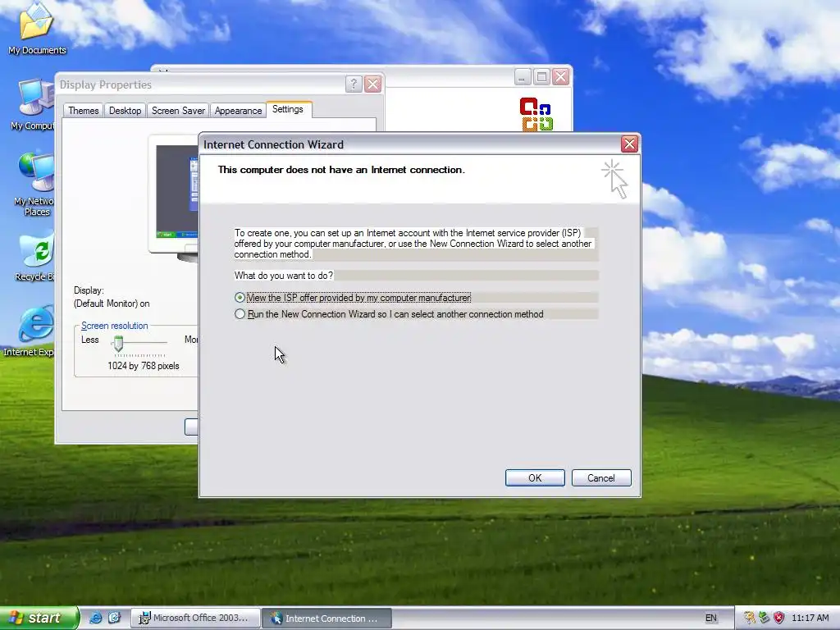840x630 pixels.
Task: Click OK in the Internet Connection Wizard
Action: (x=535, y=478)
